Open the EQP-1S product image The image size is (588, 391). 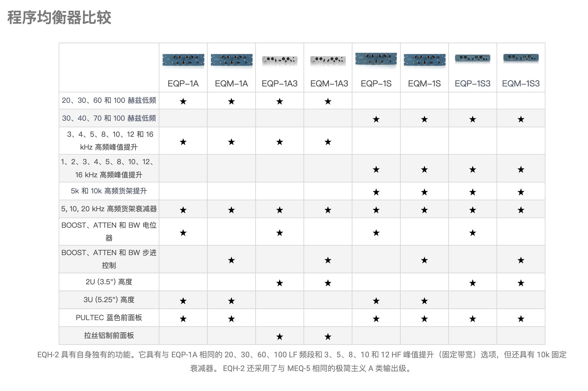(376, 59)
